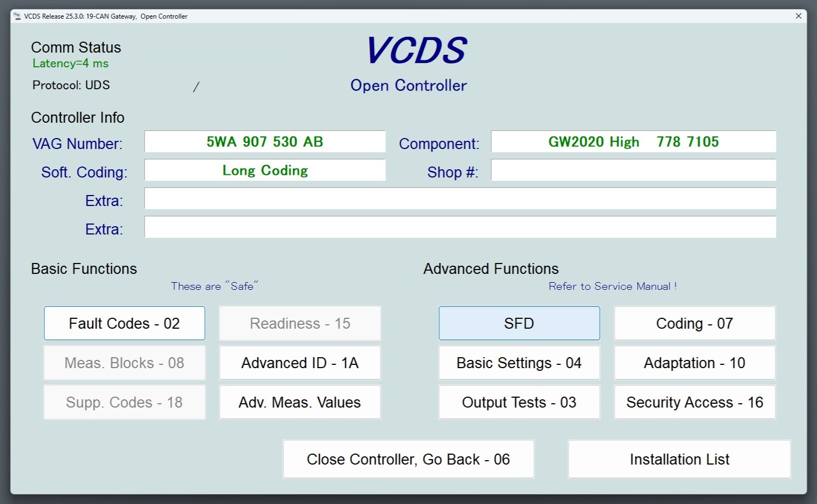The height and width of the screenshot is (504, 817).
Task: Start Output Tests - 03
Action: click(519, 402)
